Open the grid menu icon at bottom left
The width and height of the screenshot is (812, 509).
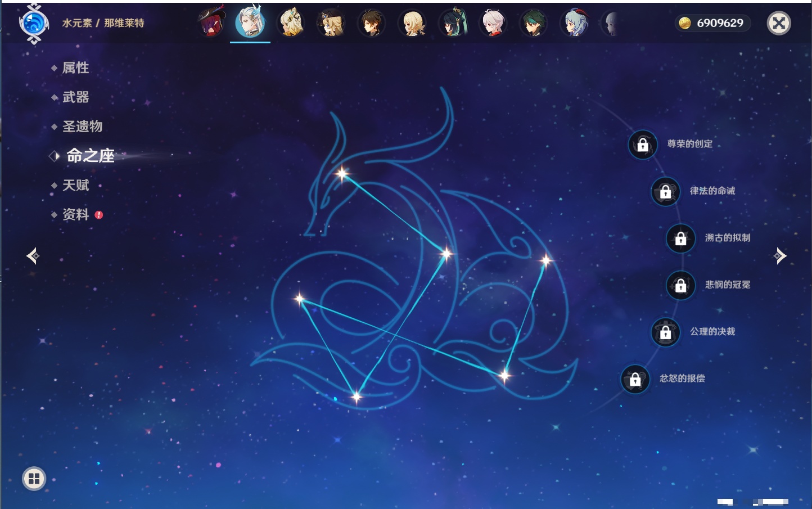point(34,479)
